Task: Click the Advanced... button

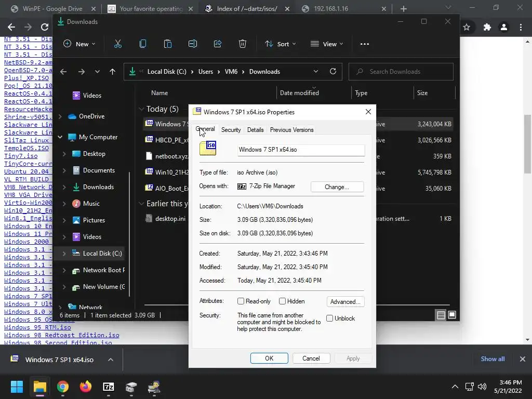Action: (x=345, y=302)
